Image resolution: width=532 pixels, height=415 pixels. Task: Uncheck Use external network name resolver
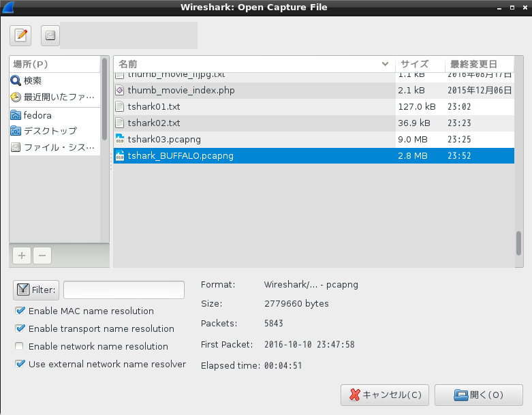(20, 364)
